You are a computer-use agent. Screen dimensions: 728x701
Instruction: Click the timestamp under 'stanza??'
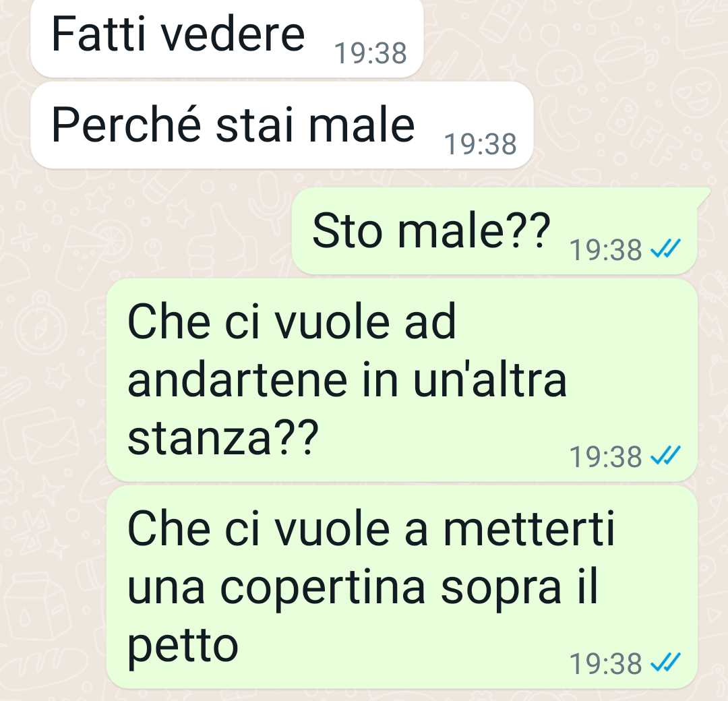pos(605,457)
